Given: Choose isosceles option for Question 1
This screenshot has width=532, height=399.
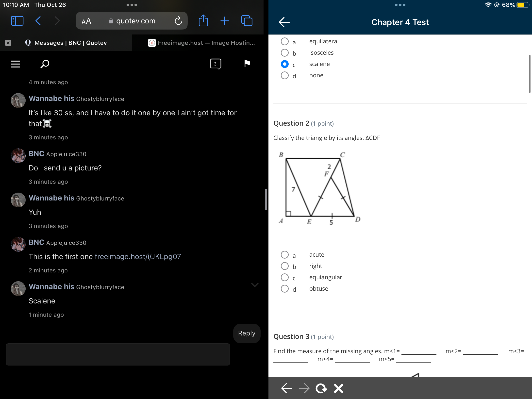Looking at the screenshot, I should pos(285,53).
